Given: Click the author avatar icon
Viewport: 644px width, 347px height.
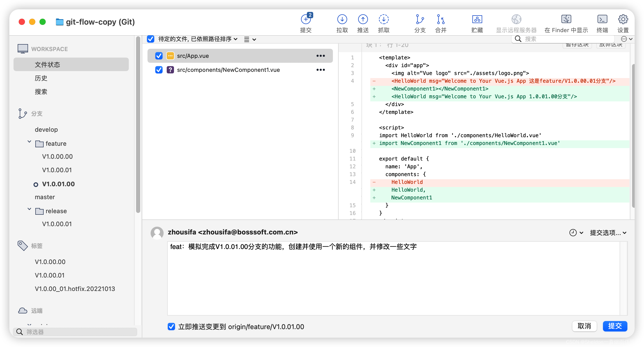Looking at the screenshot, I should 157,233.
